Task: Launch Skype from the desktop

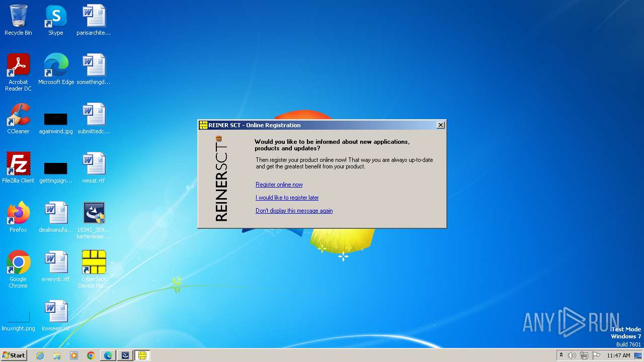Action: click(56, 21)
